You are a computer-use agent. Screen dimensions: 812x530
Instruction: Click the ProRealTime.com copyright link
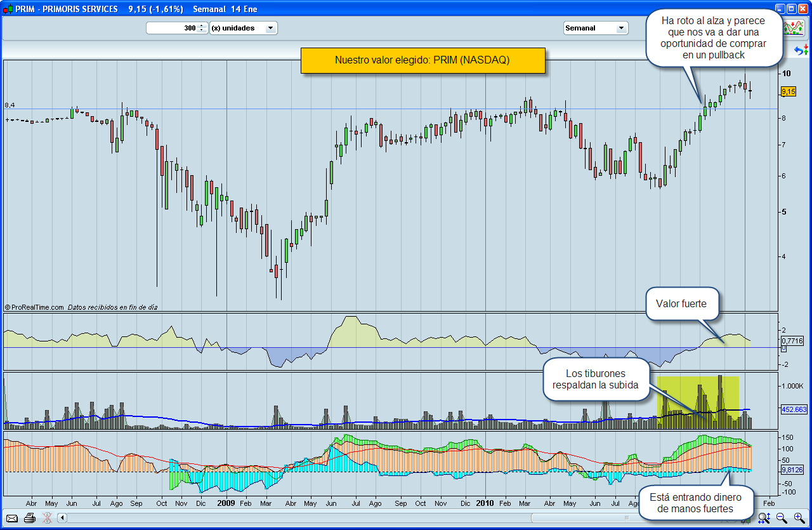(35, 307)
